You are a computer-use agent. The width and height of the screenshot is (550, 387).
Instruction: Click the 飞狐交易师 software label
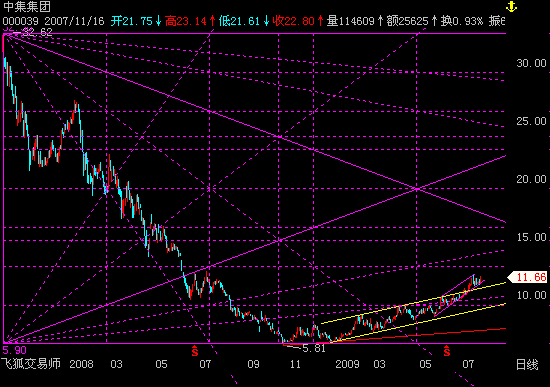[31, 364]
